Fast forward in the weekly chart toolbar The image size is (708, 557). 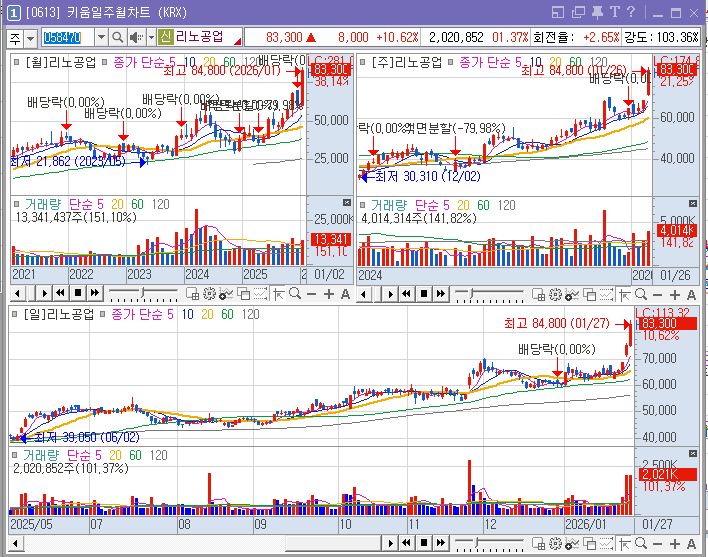441,294
